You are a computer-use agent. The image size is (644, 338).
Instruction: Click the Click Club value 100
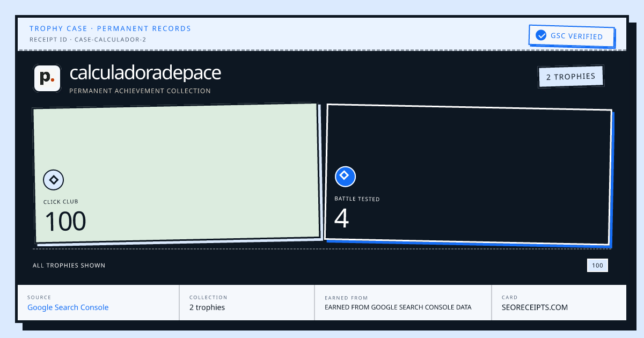click(65, 222)
